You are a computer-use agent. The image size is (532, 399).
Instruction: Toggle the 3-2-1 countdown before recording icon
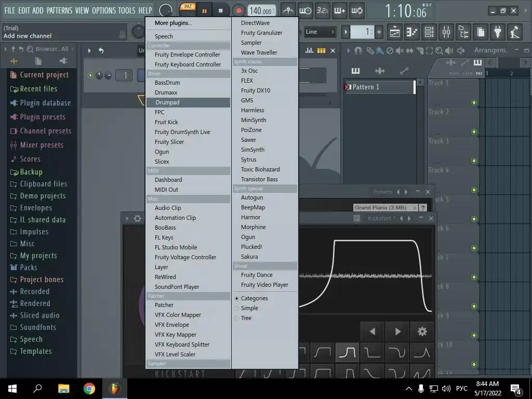pyautogui.click(x=322, y=10)
